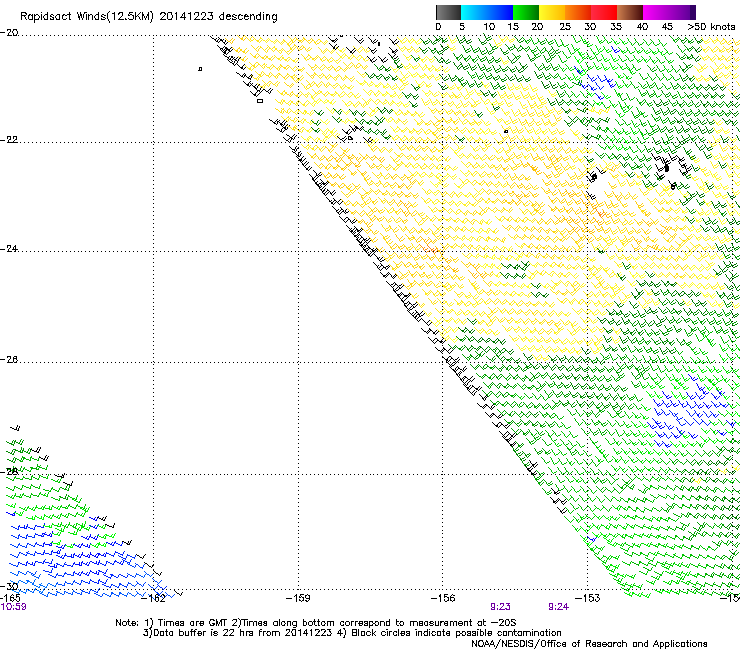Screen dimensions: 740x650
Task: Click the '10' label under the color bar
Action: tap(489, 27)
